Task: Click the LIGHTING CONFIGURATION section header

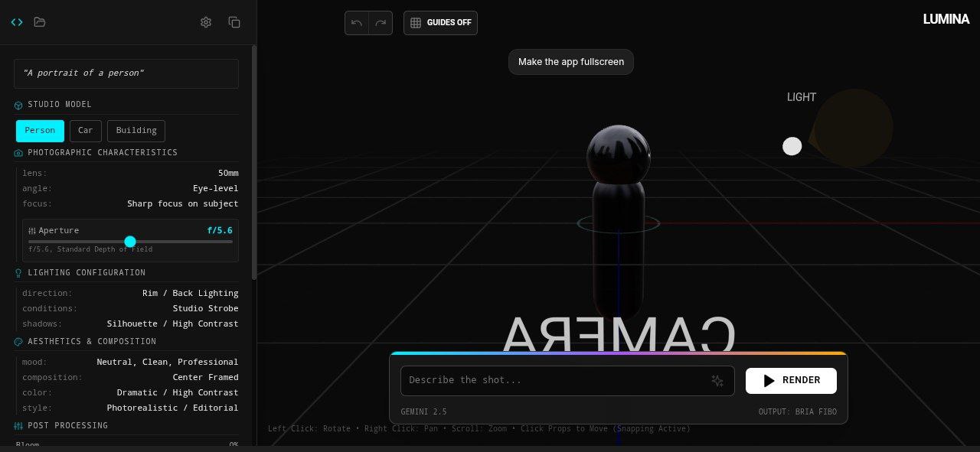Action: [x=87, y=273]
